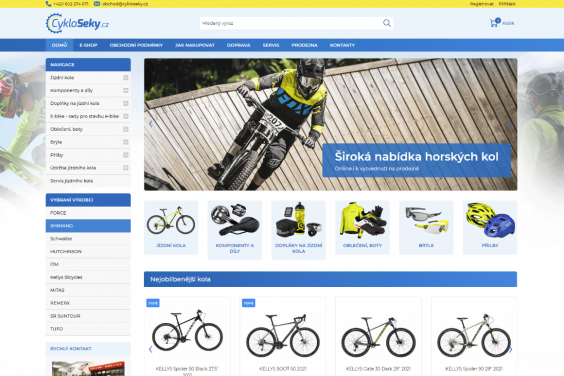The width and height of the screenshot is (564, 376).
Task: Show the next banner slide arrow
Action: point(510,124)
